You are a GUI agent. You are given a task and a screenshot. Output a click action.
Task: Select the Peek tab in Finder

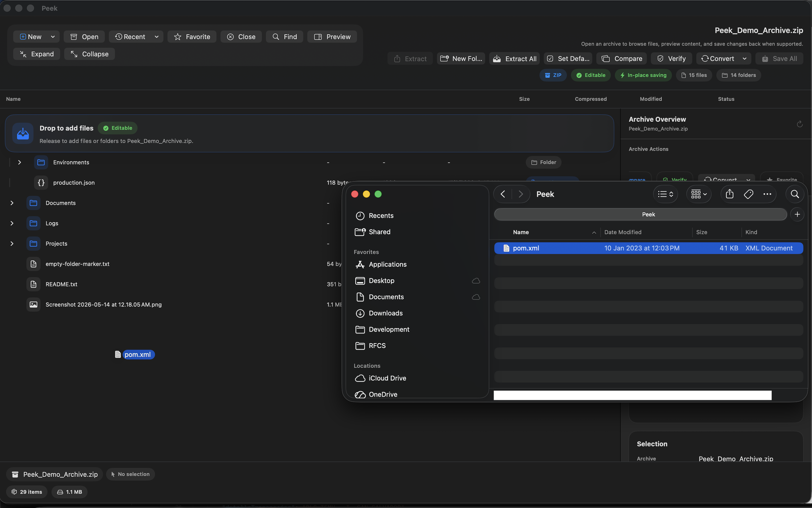[640, 214]
